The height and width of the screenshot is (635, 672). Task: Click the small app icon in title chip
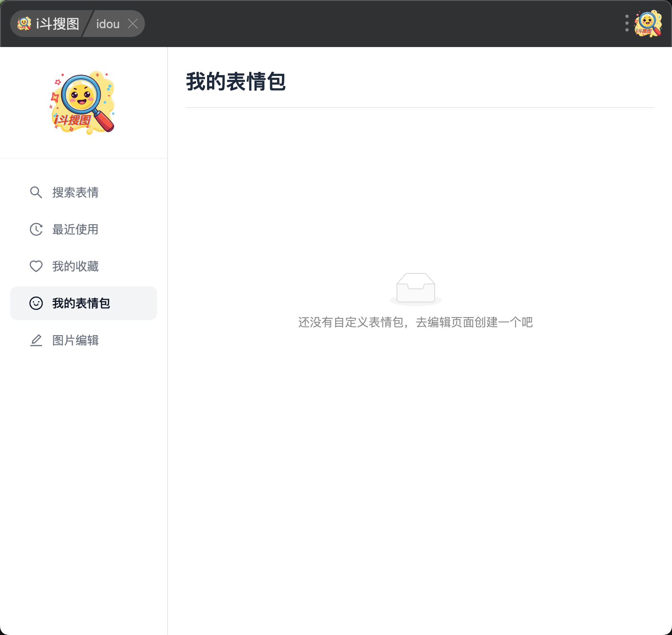[x=24, y=24]
